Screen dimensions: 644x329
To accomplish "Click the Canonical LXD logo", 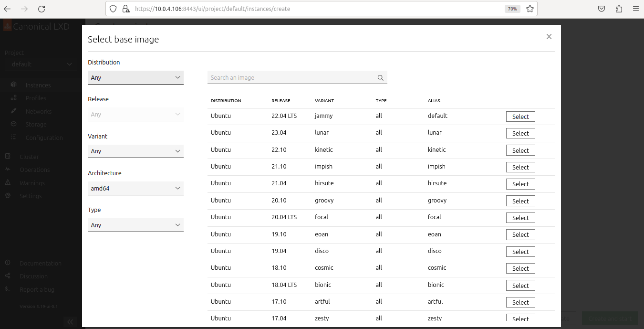I will (x=37, y=27).
